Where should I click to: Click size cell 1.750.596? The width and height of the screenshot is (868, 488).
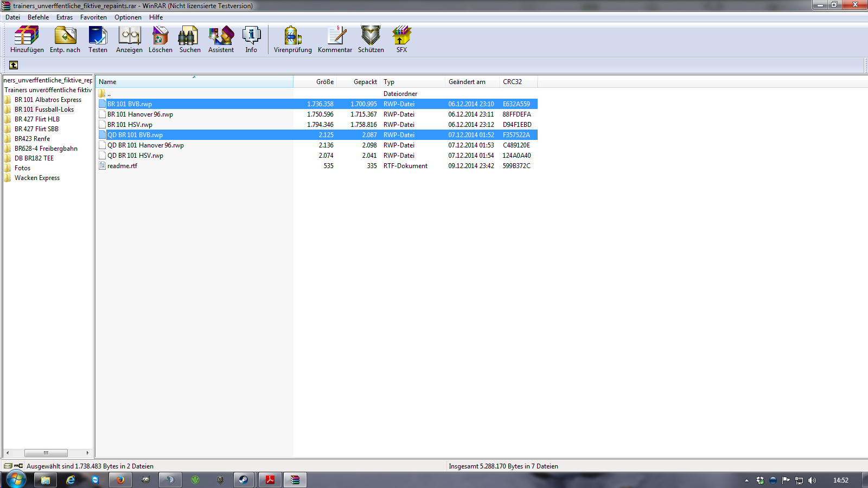coord(320,114)
